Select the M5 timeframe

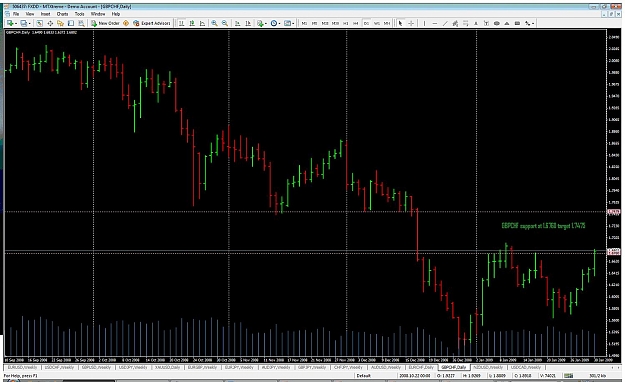[x=314, y=23]
